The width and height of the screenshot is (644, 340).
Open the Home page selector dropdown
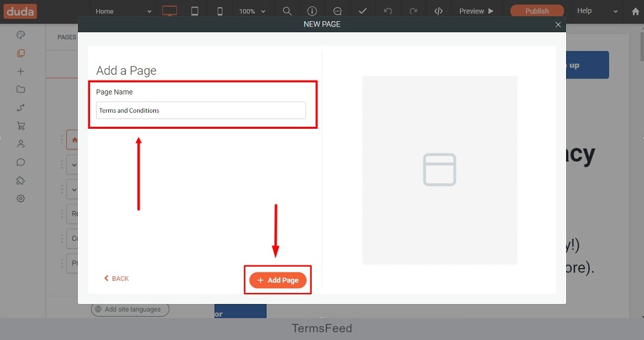point(123,12)
